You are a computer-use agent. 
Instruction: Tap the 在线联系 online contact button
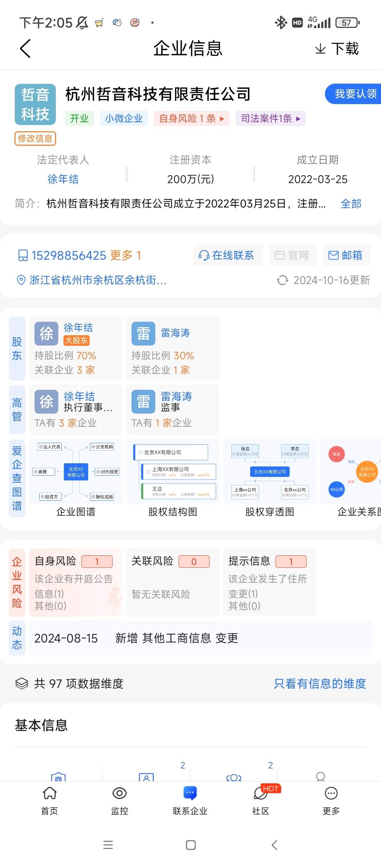(x=228, y=255)
